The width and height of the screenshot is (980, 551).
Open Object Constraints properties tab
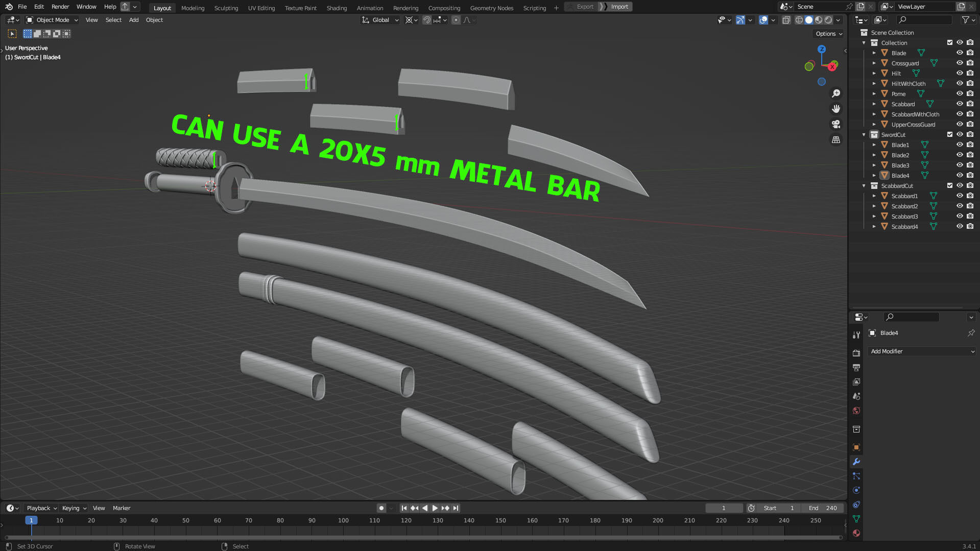point(856,505)
